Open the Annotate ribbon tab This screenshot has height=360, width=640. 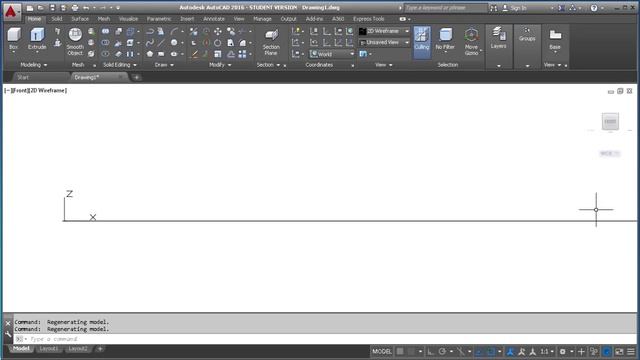tap(214, 19)
